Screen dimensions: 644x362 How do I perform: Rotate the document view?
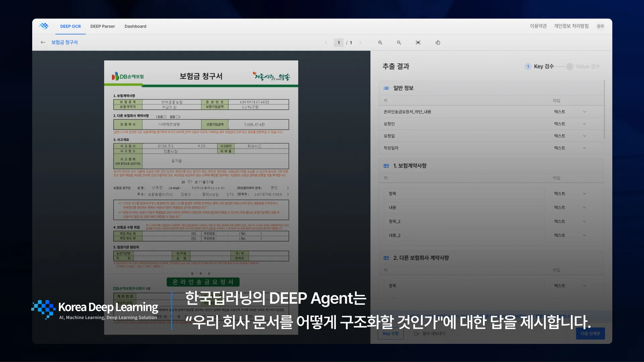click(438, 43)
